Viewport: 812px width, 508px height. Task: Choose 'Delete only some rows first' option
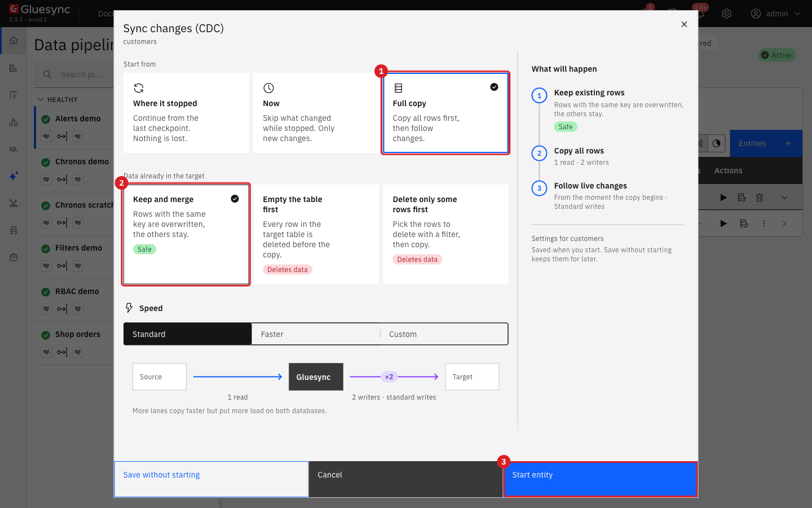(445, 234)
